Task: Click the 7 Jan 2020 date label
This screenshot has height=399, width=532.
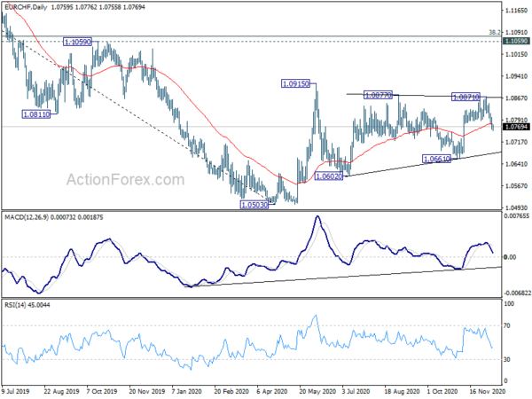Action: coord(187,391)
